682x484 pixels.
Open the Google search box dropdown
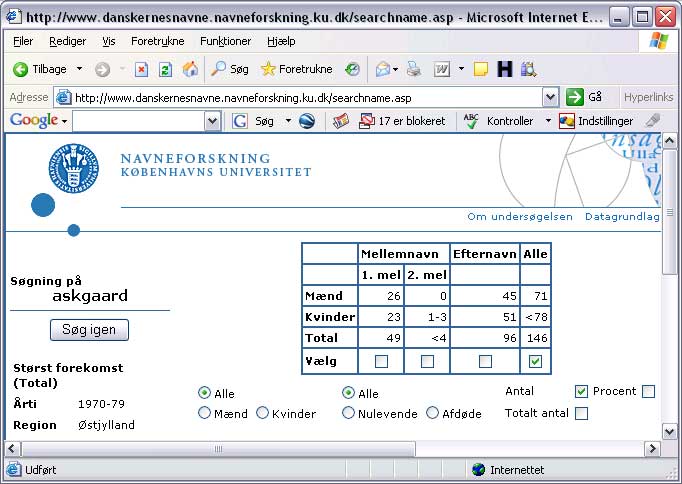click(212, 121)
